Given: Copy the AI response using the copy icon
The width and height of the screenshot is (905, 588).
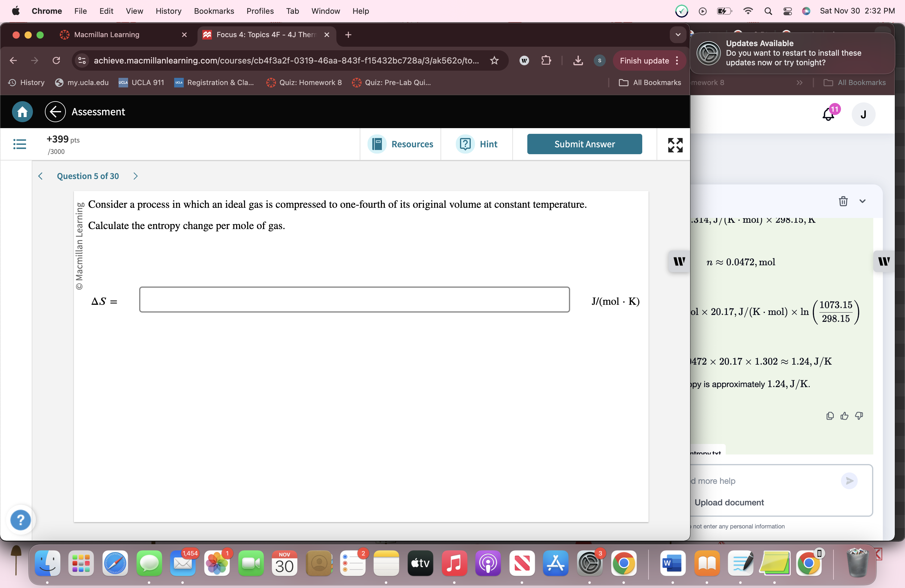Looking at the screenshot, I should tap(830, 416).
